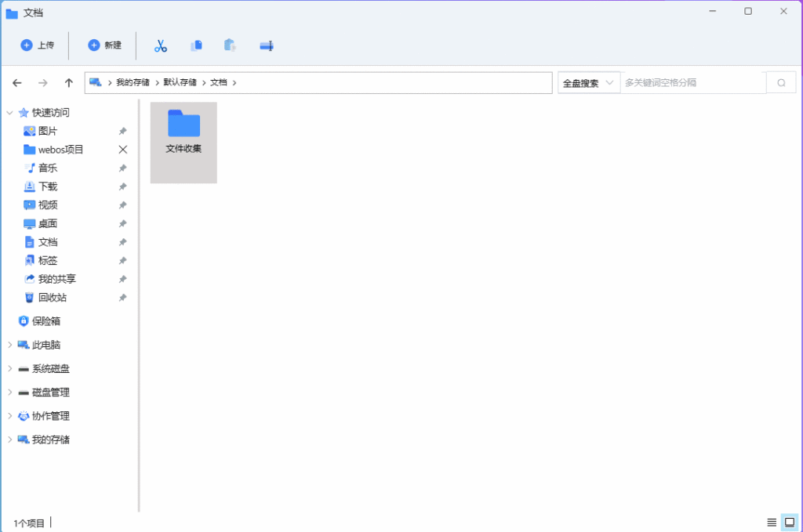Open 文档 in the sidebar
Image resolution: width=803 pixels, height=532 pixels.
48,242
